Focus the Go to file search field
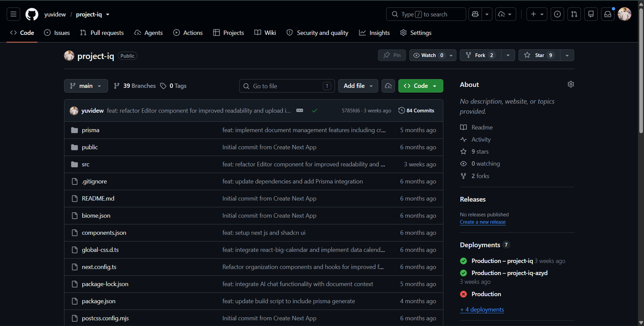This screenshot has height=326, width=644. point(287,86)
